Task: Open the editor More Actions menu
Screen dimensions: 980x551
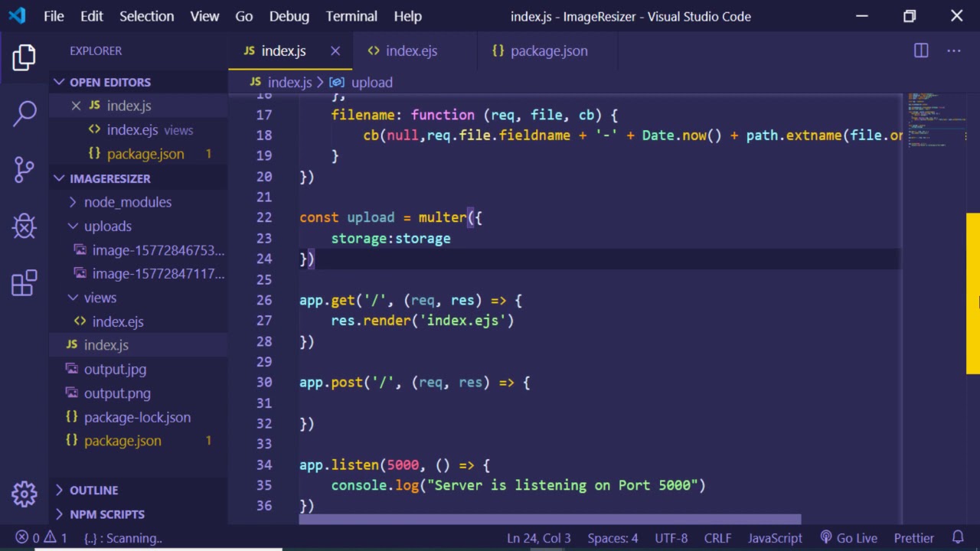Action: point(953,51)
